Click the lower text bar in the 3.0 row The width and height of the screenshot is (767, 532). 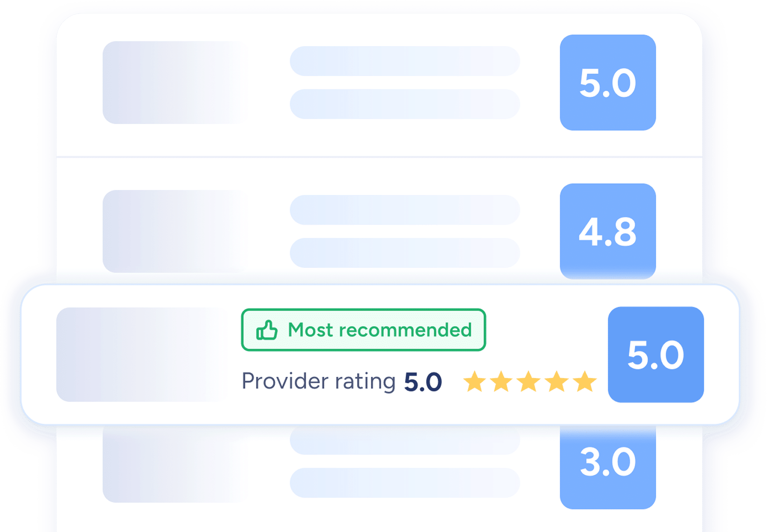coord(404,482)
